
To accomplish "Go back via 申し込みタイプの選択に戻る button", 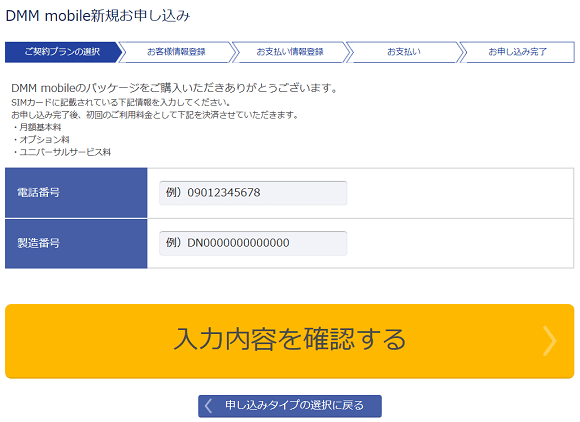I will (290, 406).
